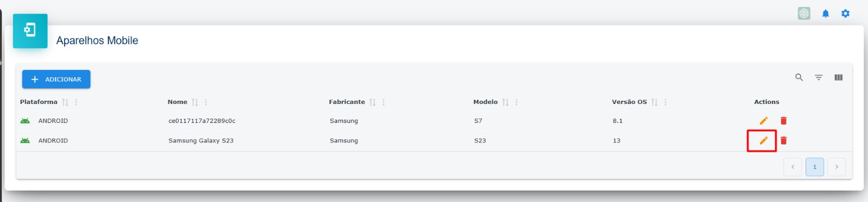Open the table search icon
Viewport: 868px width, 202px height.
coord(799,77)
